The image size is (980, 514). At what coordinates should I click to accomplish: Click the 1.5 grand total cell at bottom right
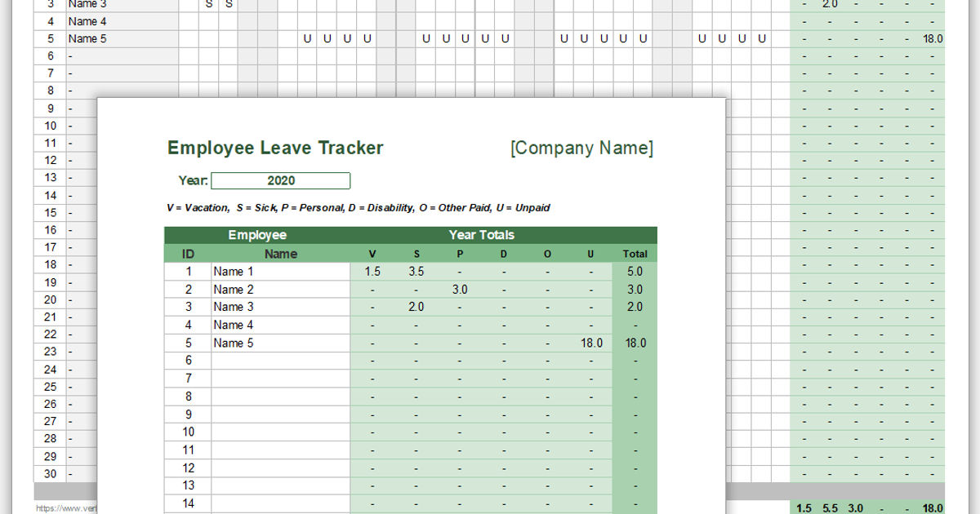coord(804,507)
